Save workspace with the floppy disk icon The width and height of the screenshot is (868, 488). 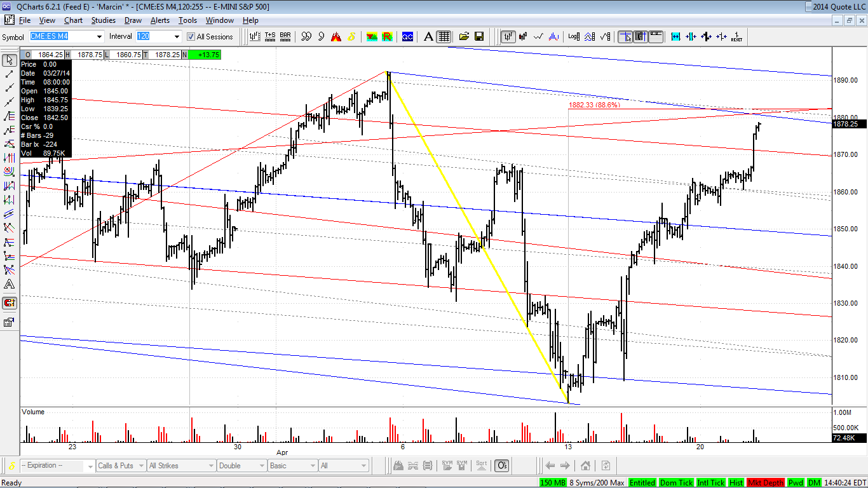coord(479,37)
